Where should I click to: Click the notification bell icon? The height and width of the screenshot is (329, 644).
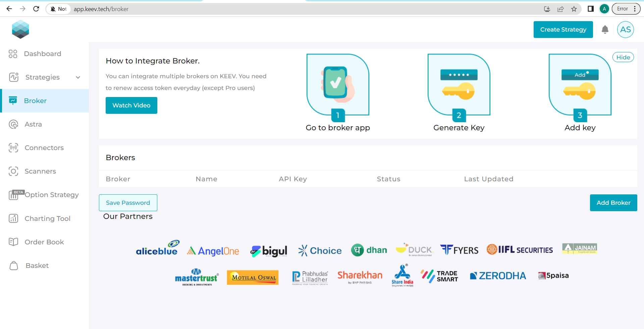click(605, 30)
